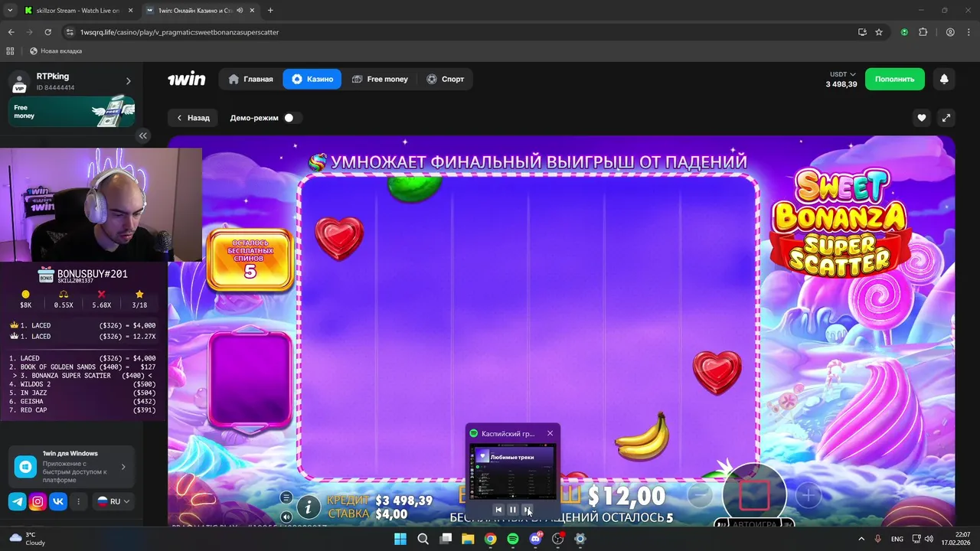Click the green Пополнить deposit button
Screen dimensions: 980x551
(894, 79)
